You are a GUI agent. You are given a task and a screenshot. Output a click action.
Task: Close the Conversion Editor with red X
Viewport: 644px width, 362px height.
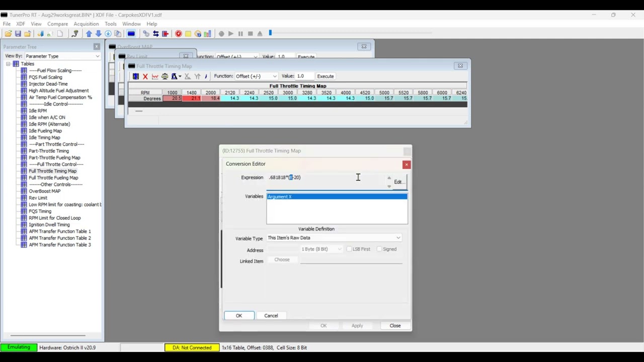coord(407,164)
